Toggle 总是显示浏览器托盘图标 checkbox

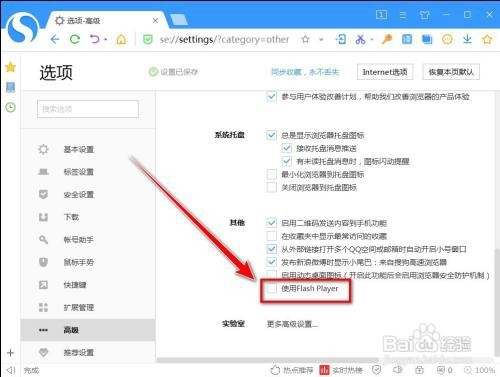[x=271, y=135]
